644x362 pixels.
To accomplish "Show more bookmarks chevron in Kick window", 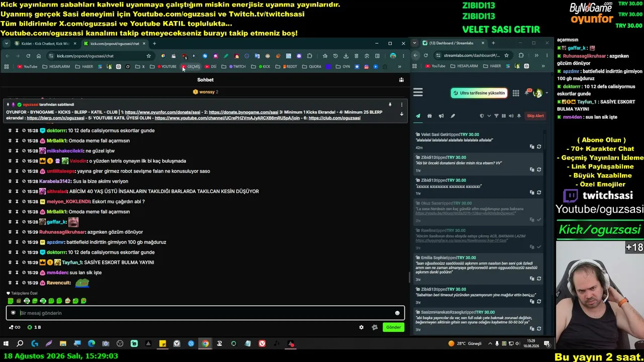I will click(x=399, y=66).
